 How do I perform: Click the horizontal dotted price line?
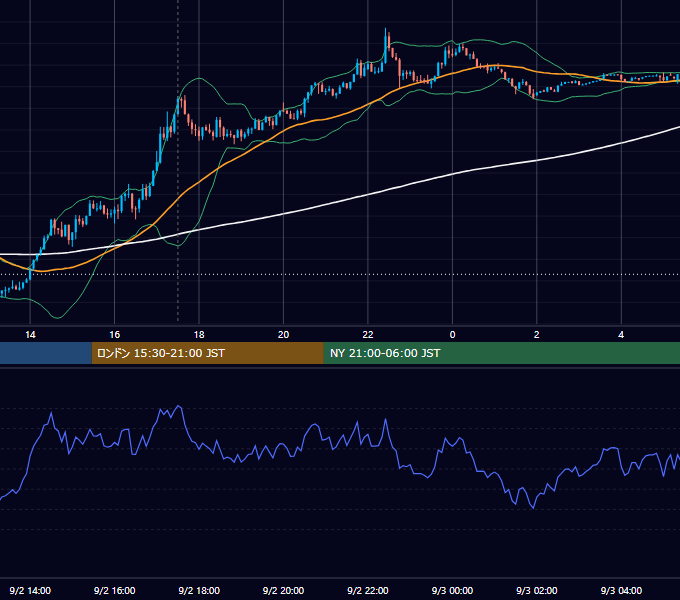(x=340, y=274)
